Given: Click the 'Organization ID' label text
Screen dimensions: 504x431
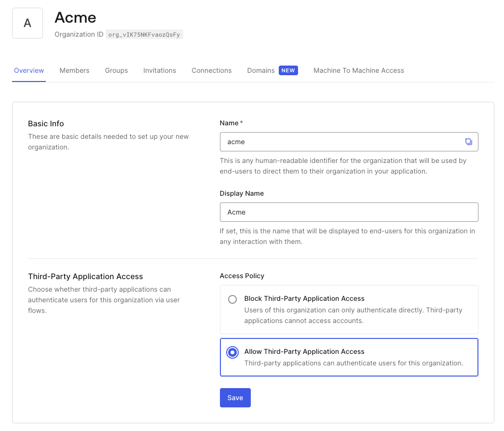Looking at the screenshot, I should point(79,34).
